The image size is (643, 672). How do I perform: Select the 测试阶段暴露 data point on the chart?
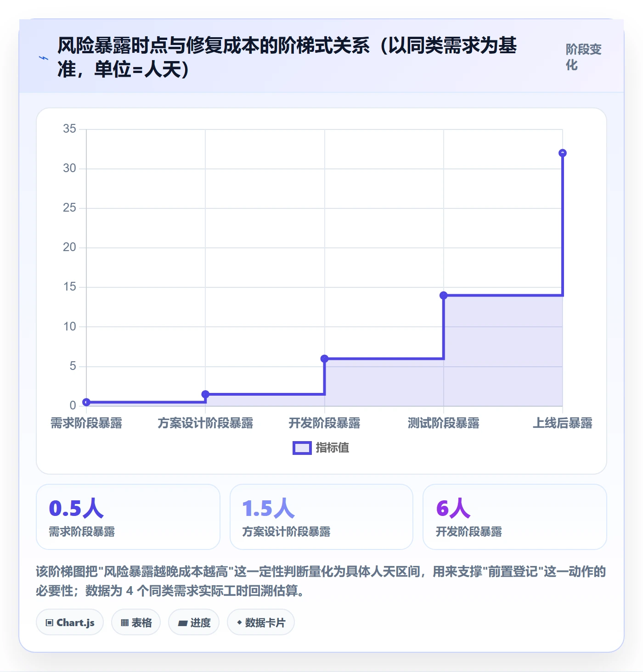444,295
